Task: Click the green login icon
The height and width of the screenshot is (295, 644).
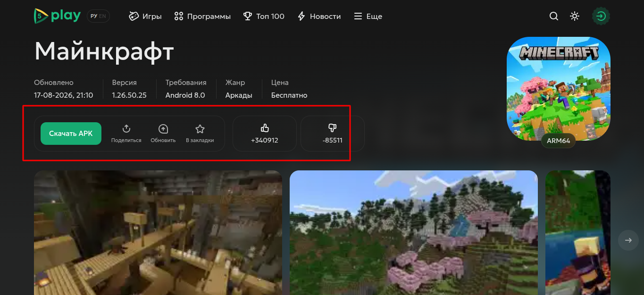Action: (601, 16)
